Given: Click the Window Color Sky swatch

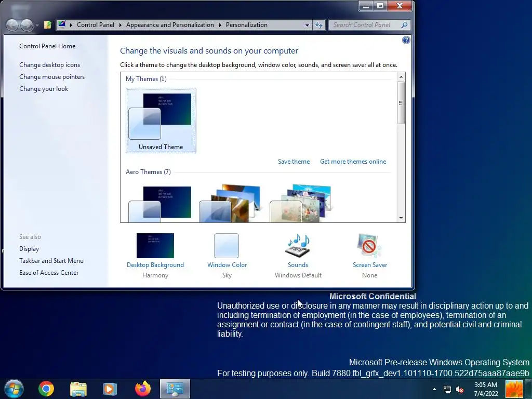Looking at the screenshot, I should (227, 246).
